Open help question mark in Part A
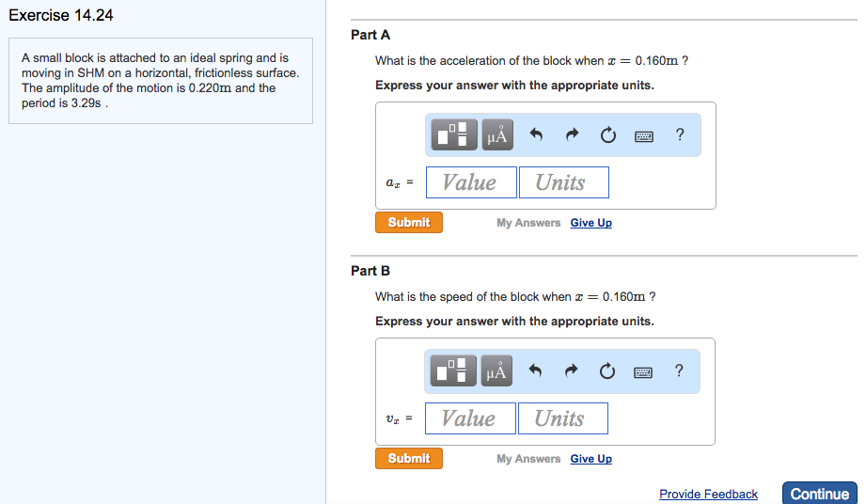Screen dimensions: 866x504 pyautogui.click(x=680, y=134)
